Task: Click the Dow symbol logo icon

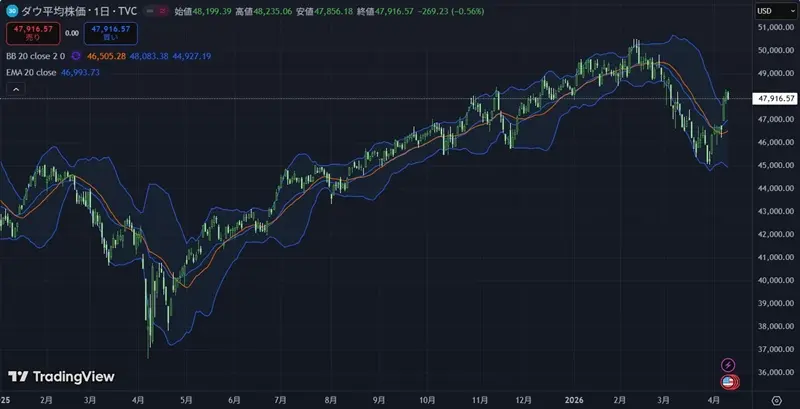Action: coord(11,11)
